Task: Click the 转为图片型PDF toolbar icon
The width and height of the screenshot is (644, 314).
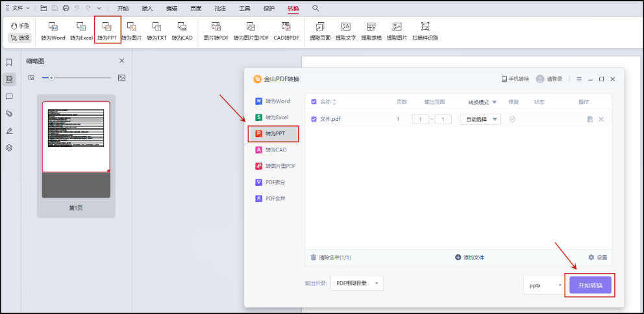Action: click(251, 27)
